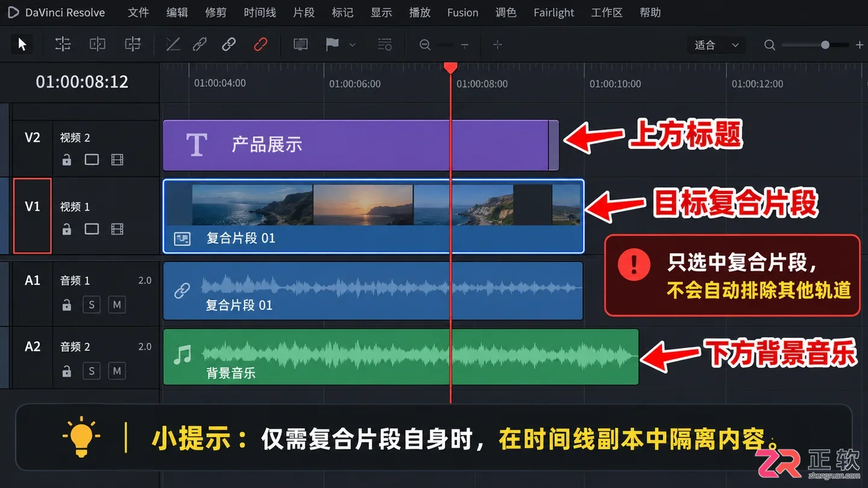Viewport: 868px width, 488px height.
Task: Click the timecode field 01:00:08:12
Action: (x=82, y=81)
